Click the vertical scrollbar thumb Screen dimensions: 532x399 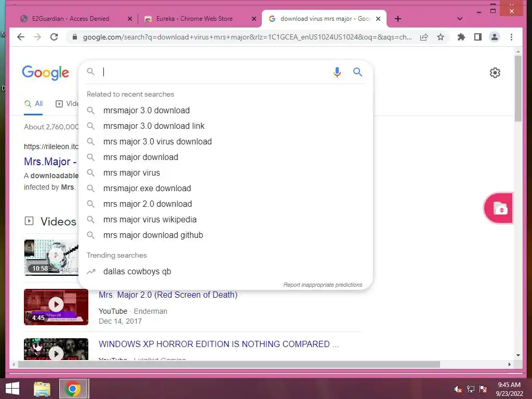(x=518, y=88)
